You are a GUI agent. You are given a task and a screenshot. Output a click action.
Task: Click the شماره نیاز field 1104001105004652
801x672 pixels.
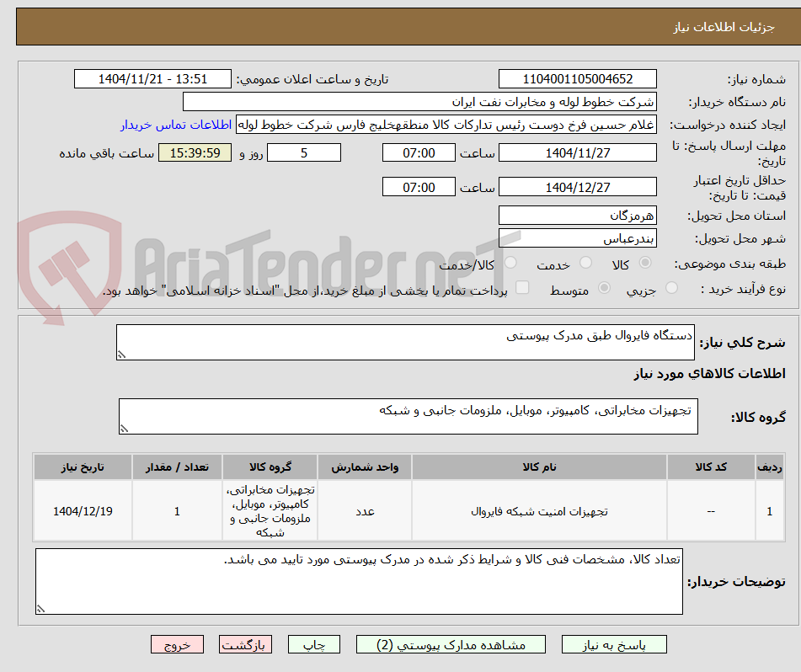pos(577,79)
